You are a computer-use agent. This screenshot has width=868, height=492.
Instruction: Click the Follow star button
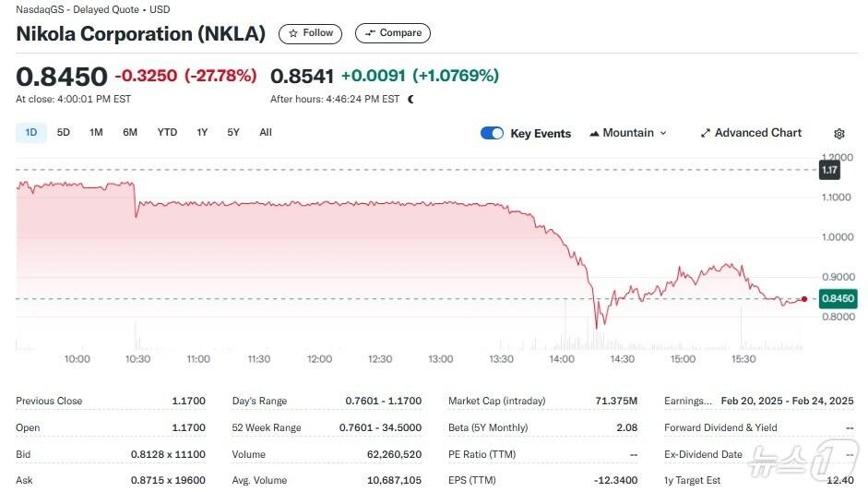pyautogui.click(x=310, y=33)
